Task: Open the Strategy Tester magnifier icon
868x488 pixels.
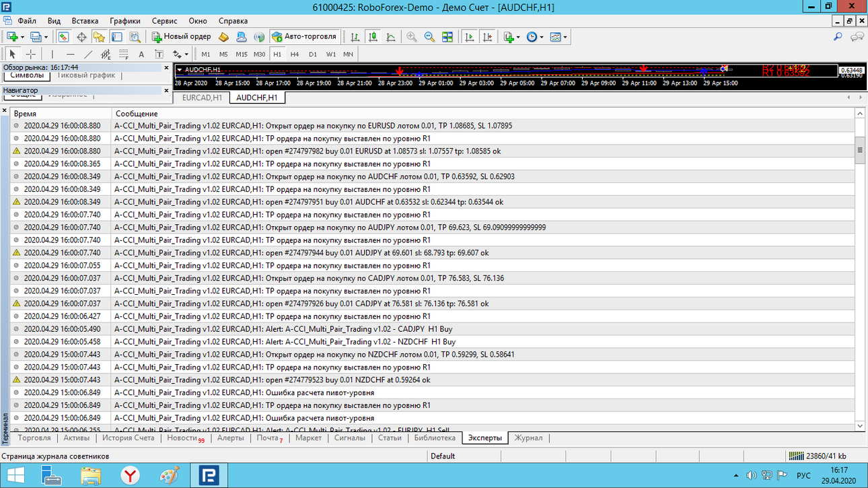Action: [135, 36]
